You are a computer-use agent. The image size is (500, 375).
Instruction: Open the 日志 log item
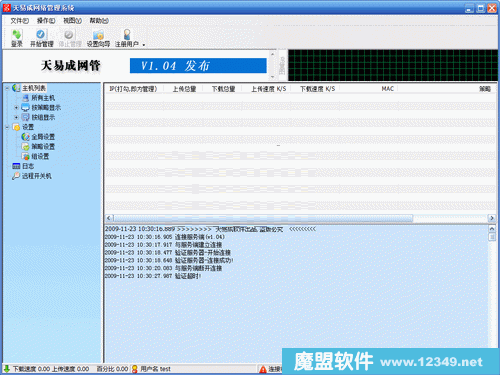click(x=23, y=166)
